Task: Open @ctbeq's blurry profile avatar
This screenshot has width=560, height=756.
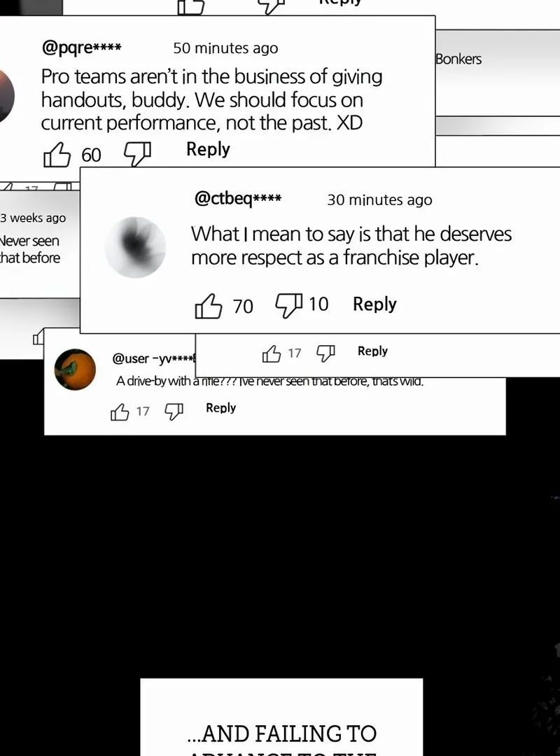Action: pos(136,247)
